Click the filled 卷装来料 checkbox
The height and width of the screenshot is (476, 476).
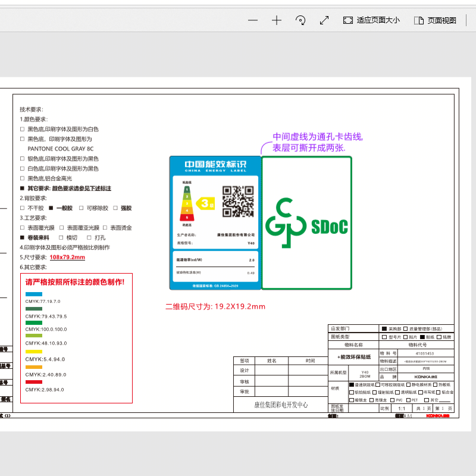(x=22, y=237)
